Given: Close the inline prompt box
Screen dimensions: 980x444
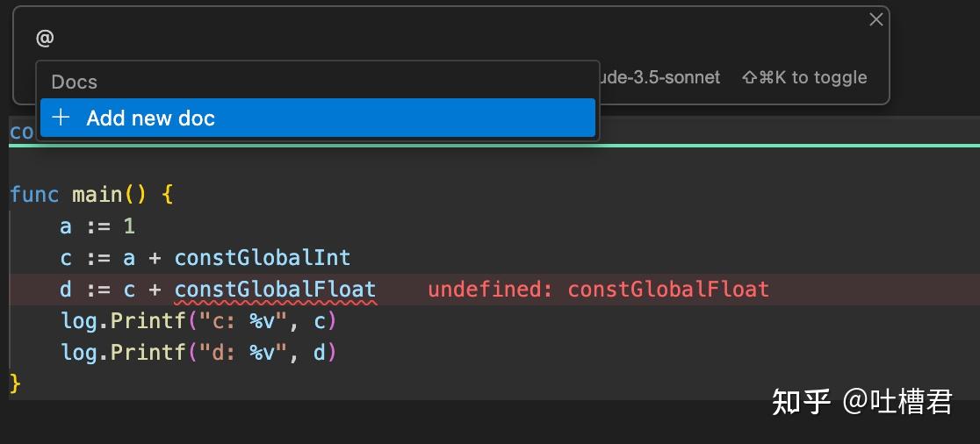Looking at the screenshot, I should pos(876,19).
